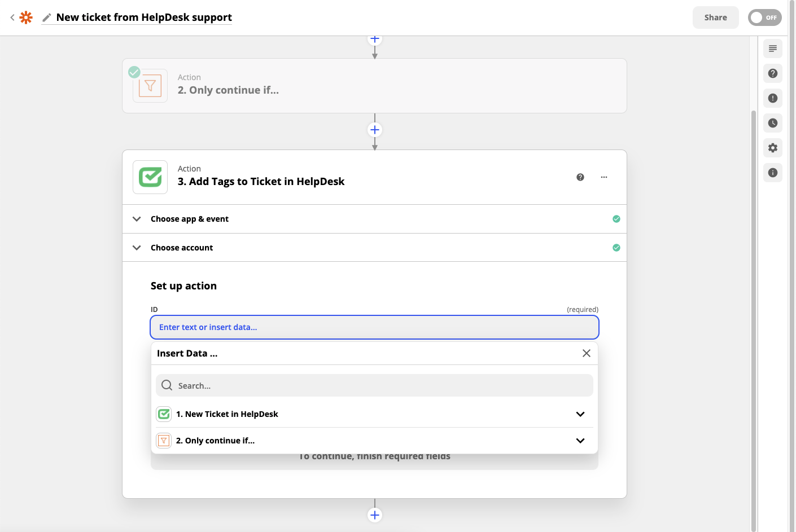Open the history clock sidebar icon
Image resolution: width=796 pixels, height=532 pixels.
773,123
